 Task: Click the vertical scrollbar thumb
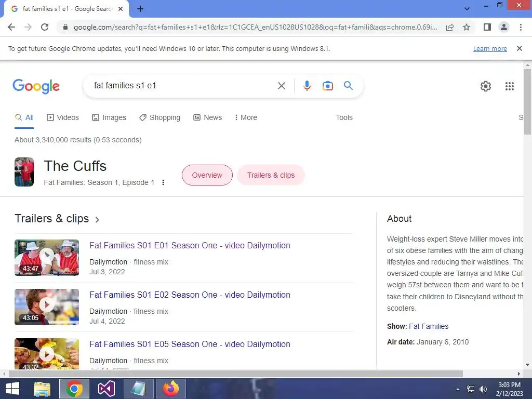pos(527,101)
